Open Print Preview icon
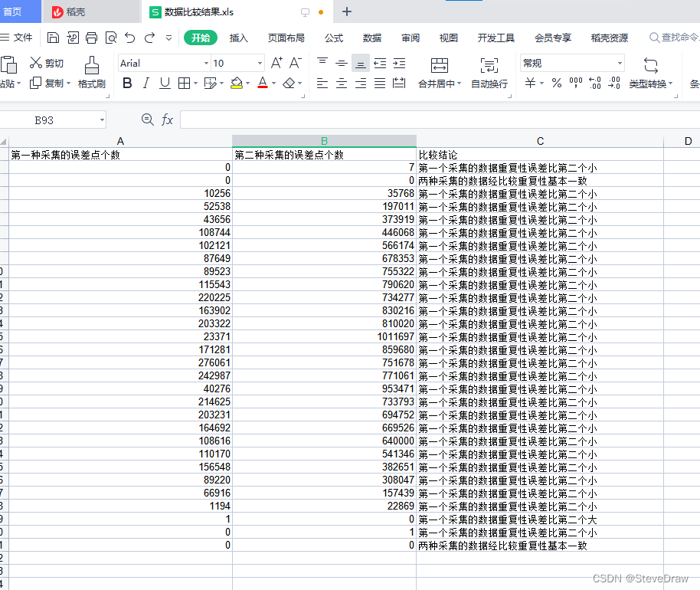700x590 pixels. point(111,38)
